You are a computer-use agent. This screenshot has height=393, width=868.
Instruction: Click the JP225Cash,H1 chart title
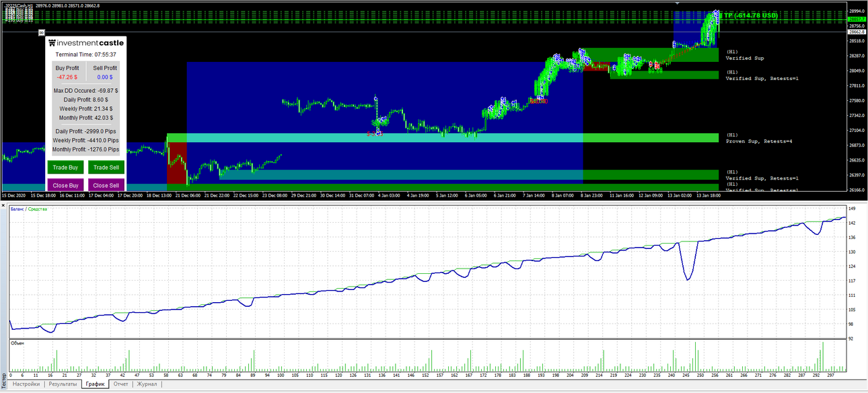click(x=19, y=5)
